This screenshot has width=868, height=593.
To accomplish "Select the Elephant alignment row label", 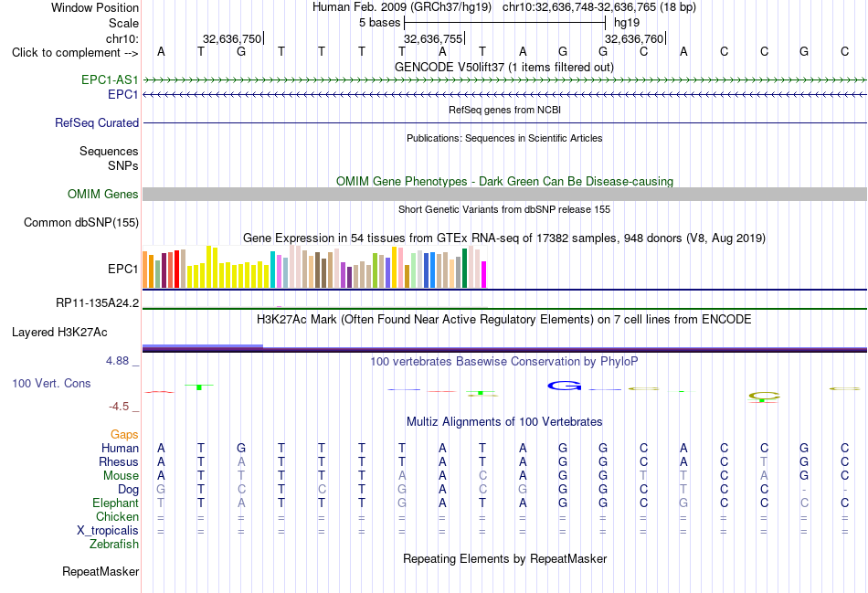I will pyautogui.click(x=116, y=503).
